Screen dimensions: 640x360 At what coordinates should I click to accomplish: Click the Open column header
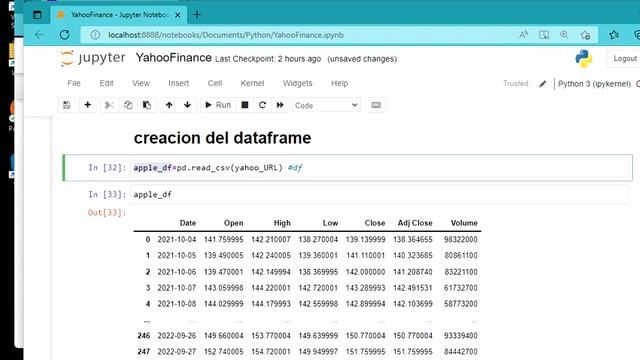(233, 223)
